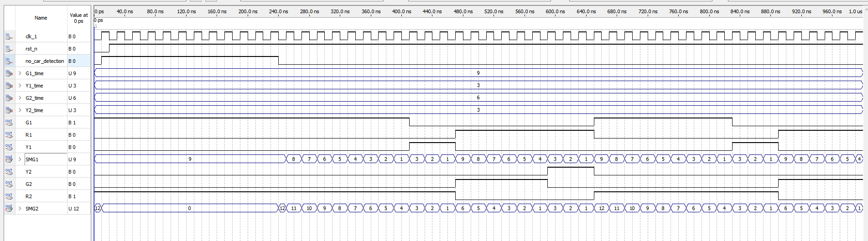This screenshot has height=241, width=868.
Task: Click the output pin icon for Y1
Action: pyautogui.click(x=9, y=147)
